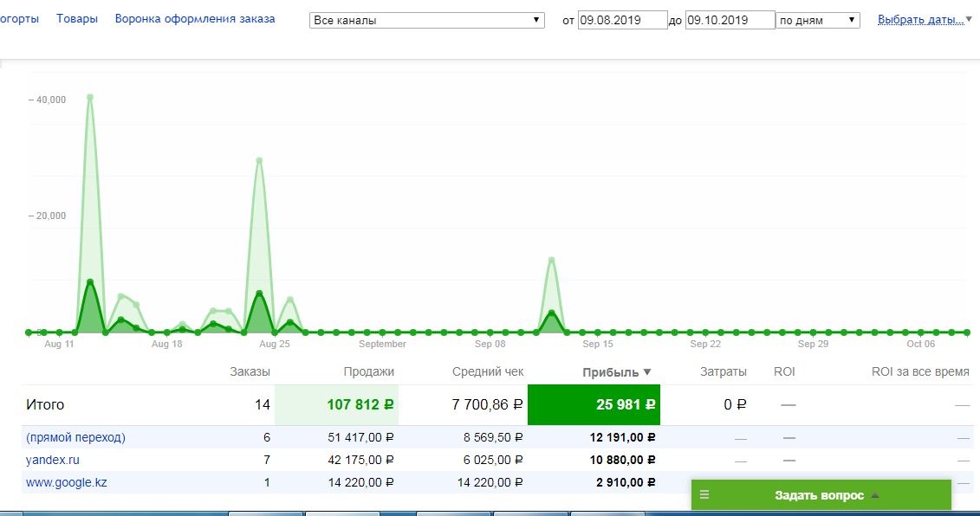Sort by Средний чек column header
Image resolution: width=980 pixels, height=516 pixels.
point(488,371)
